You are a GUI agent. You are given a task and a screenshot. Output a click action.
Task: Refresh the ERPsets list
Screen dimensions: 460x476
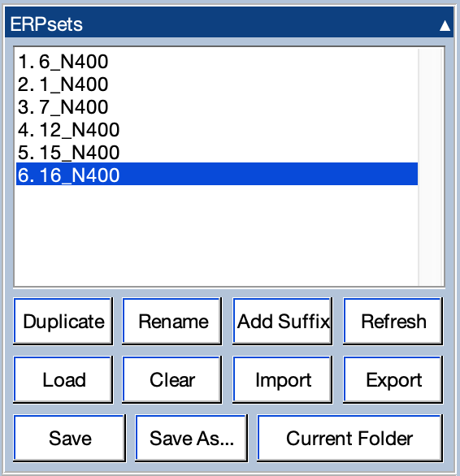tap(393, 322)
